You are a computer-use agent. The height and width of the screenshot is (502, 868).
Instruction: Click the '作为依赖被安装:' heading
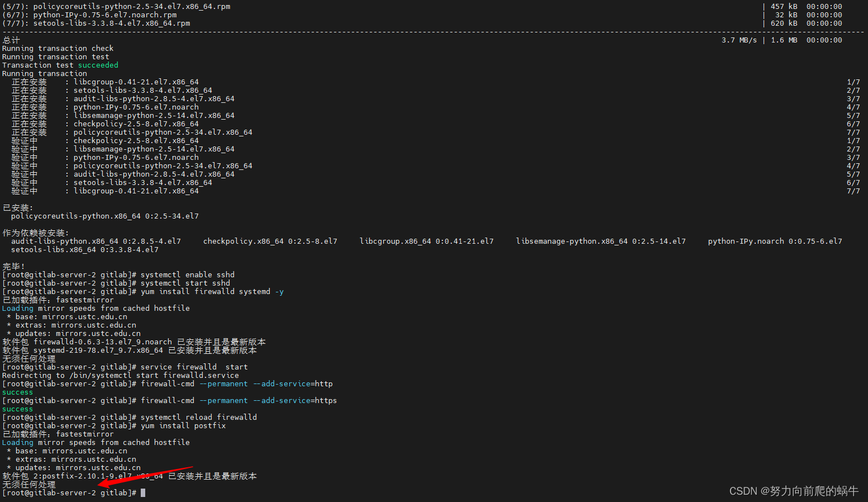tap(36, 233)
